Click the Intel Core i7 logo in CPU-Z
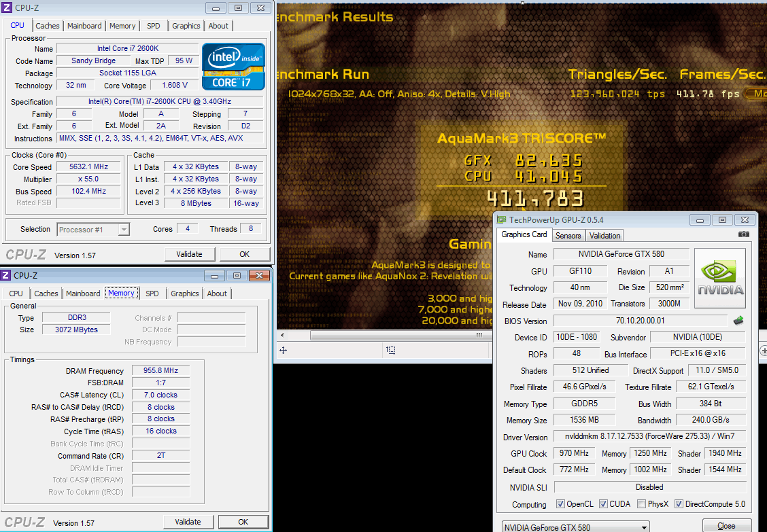767x532 pixels. (233, 67)
